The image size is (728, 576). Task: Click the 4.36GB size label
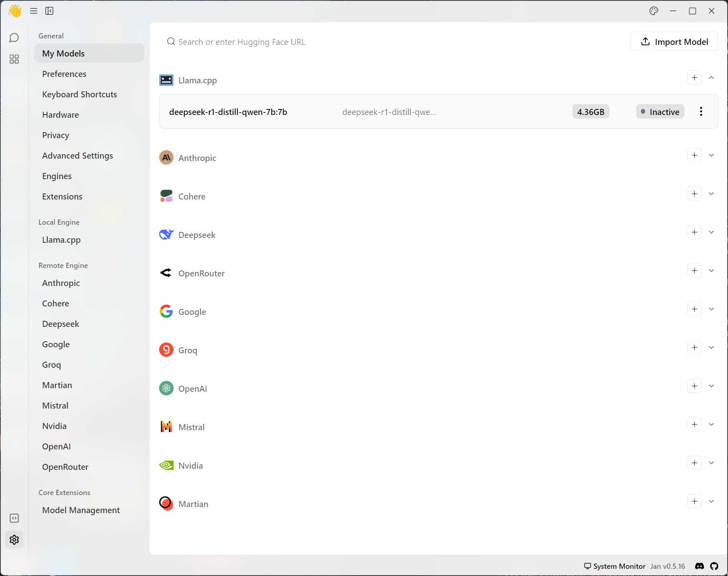coord(590,112)
